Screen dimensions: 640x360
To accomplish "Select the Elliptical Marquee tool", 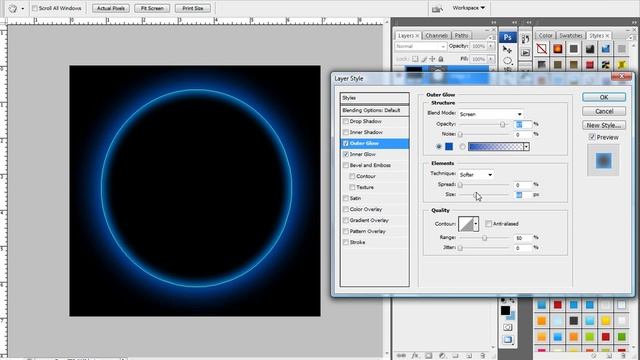I will point(507,61).
